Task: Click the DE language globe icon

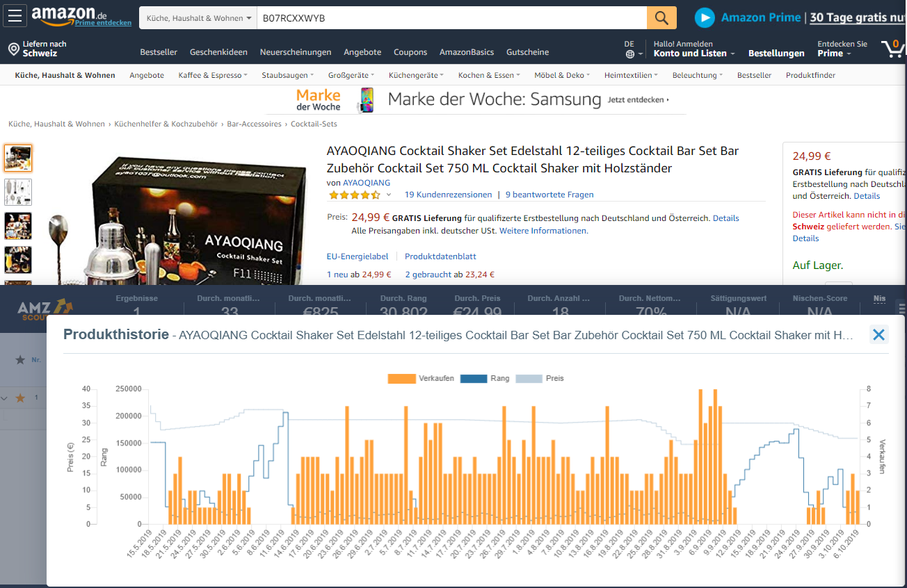Action: [629, 54]
